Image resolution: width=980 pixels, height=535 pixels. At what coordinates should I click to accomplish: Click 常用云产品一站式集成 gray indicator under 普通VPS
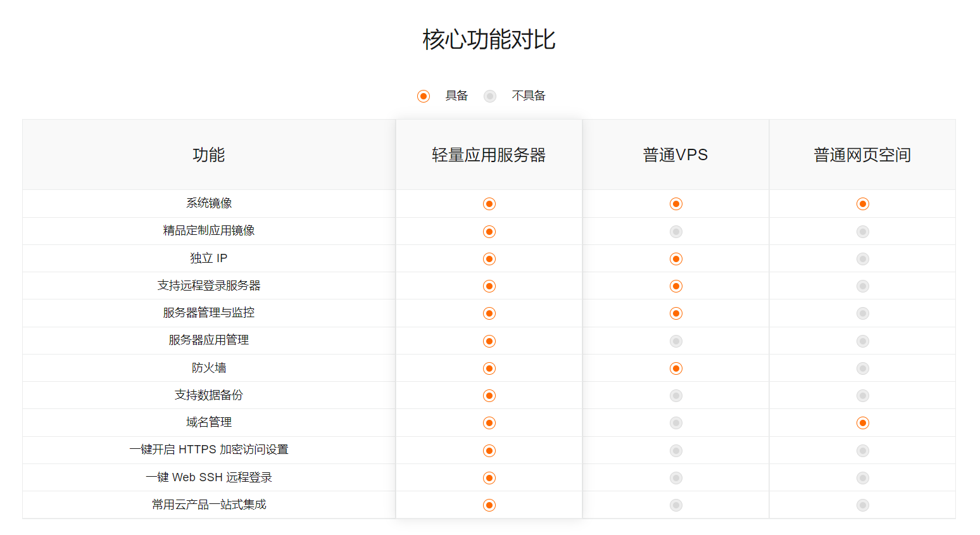676,505
